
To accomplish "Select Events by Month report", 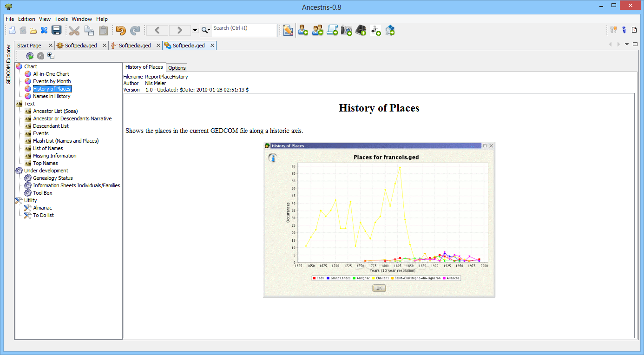I will coord(52,81).
